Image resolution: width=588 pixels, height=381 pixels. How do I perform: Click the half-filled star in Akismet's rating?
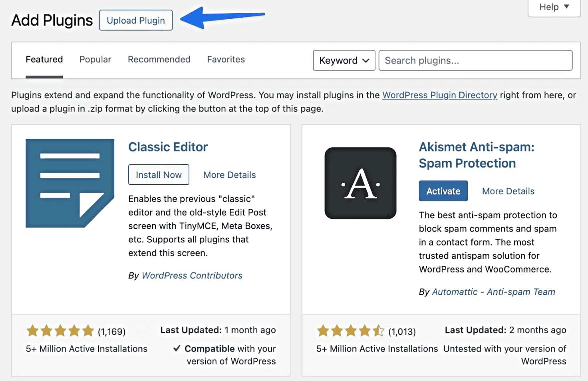pos(378,331)
